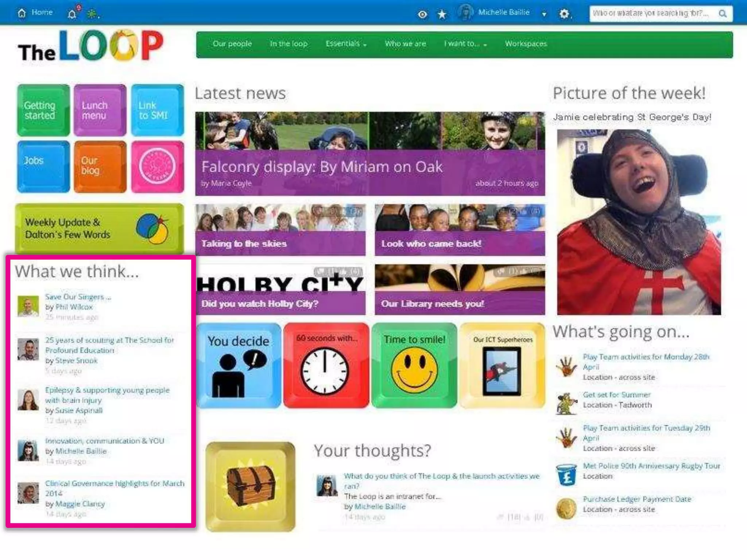Click Maggie Clancy's author name

(x=80, y=504)
